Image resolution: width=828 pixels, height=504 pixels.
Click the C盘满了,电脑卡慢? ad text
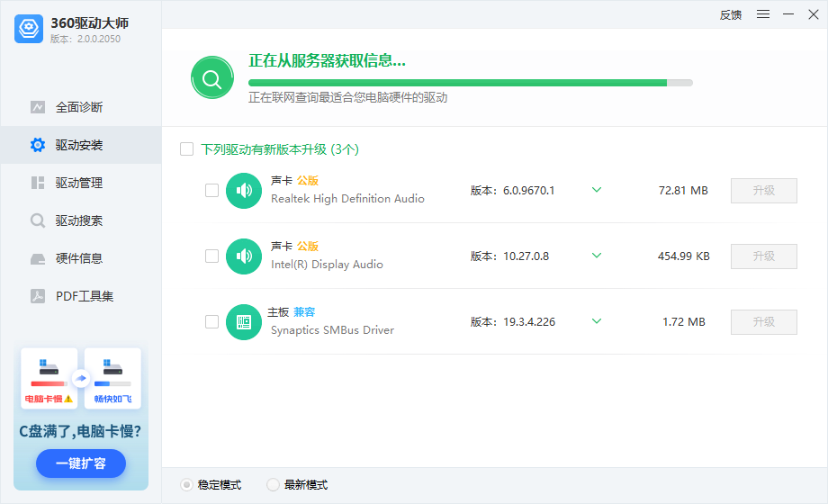[x=80, y=432]
